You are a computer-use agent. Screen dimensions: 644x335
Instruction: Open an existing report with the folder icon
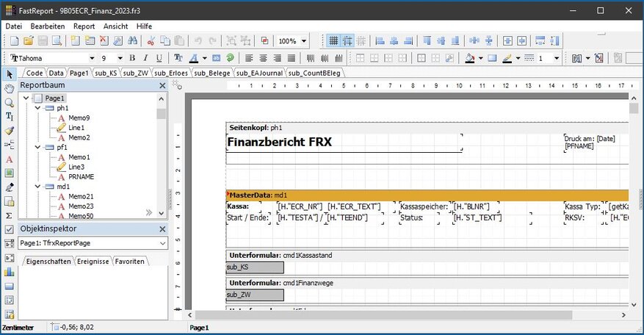pyautogui.click(x=28, y=41)
